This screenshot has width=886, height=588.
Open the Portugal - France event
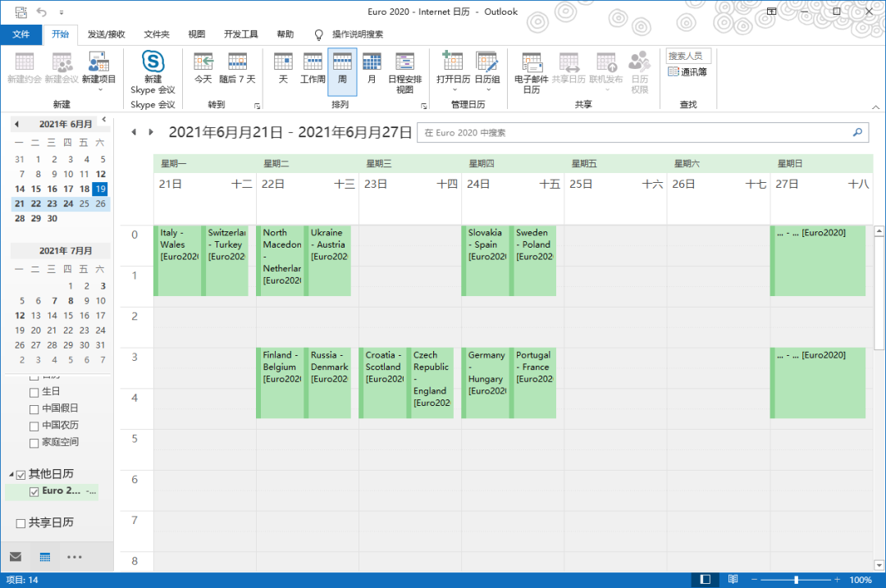point(533,383)
